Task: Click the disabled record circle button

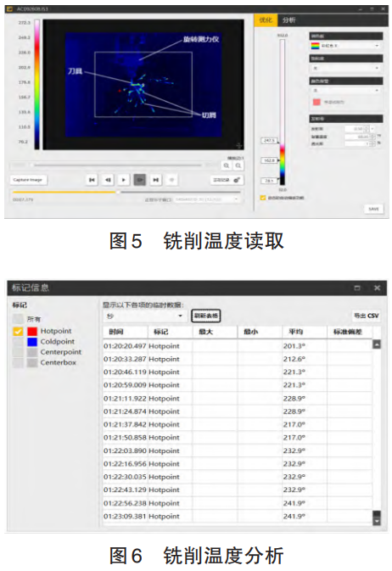Action: pos(171,180)
